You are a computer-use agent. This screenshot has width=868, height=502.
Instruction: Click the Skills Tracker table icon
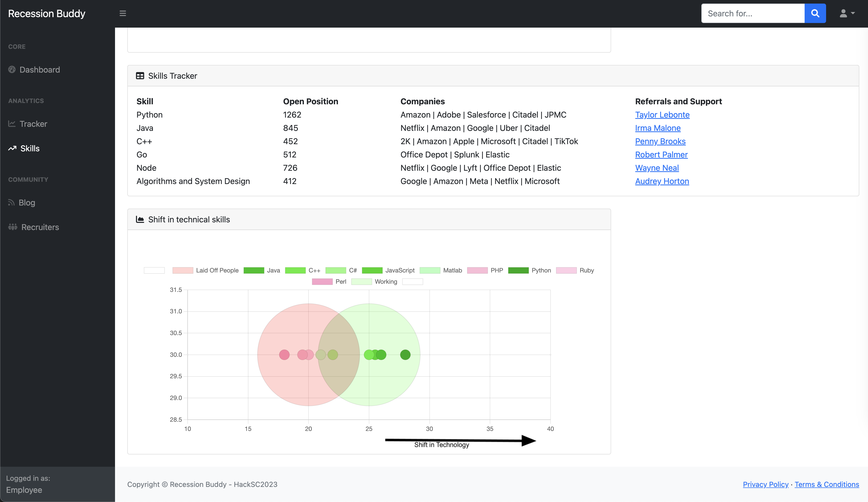pyautogui.click(x=140, y=76)
